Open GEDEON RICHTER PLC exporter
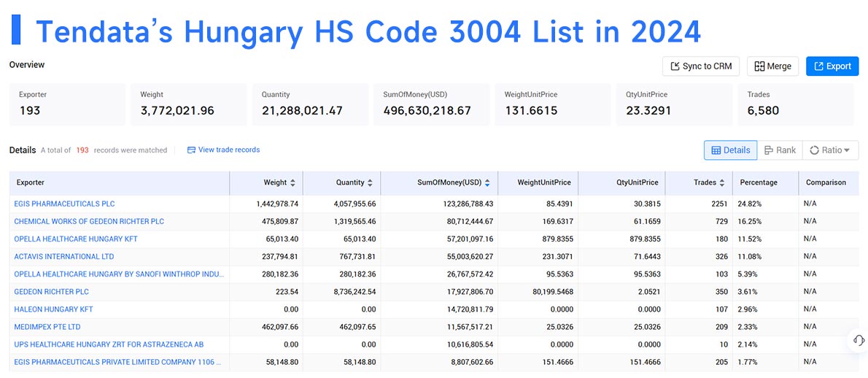Image resolution: width=868 pixels, height=378 pixels. pos(52,292)
